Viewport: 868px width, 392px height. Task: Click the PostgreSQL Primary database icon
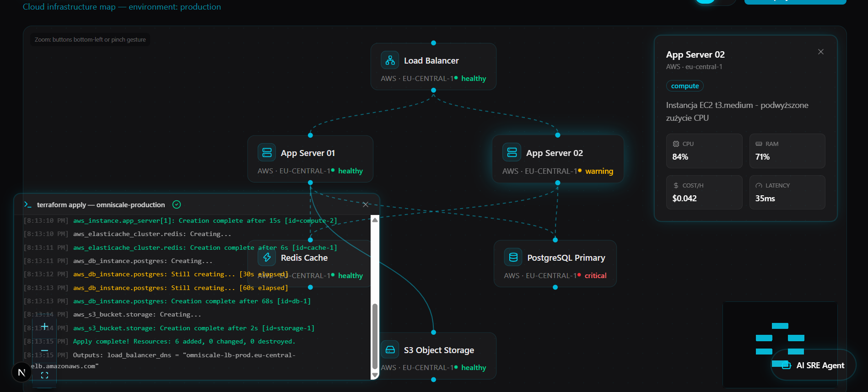[x=513, y=258]
